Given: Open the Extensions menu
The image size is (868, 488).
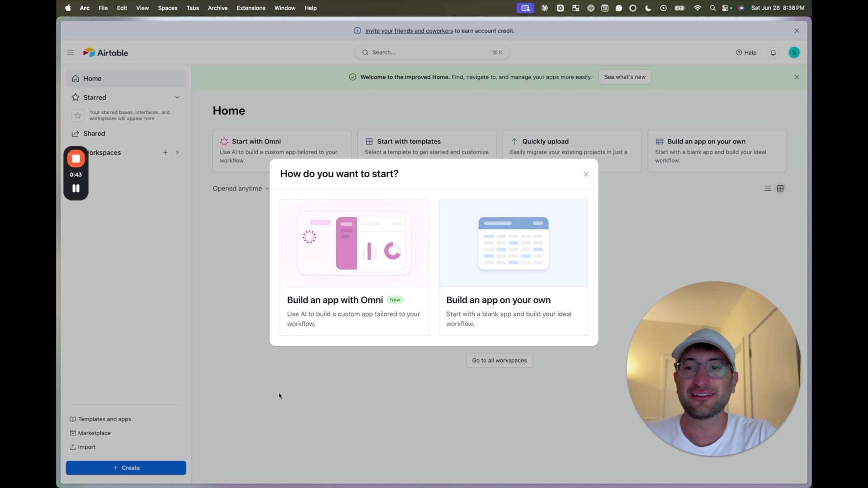Looking at the screenshot, I should click(x=251, y=8).
